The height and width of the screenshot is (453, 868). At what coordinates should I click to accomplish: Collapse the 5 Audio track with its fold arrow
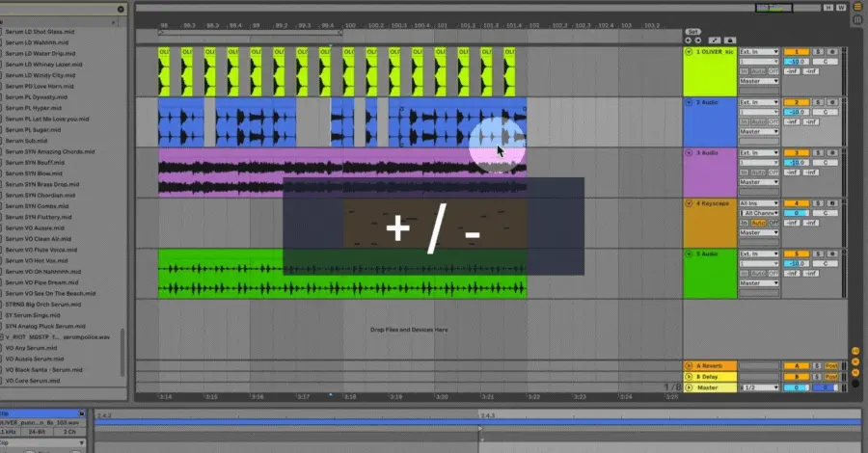(689, 253)
